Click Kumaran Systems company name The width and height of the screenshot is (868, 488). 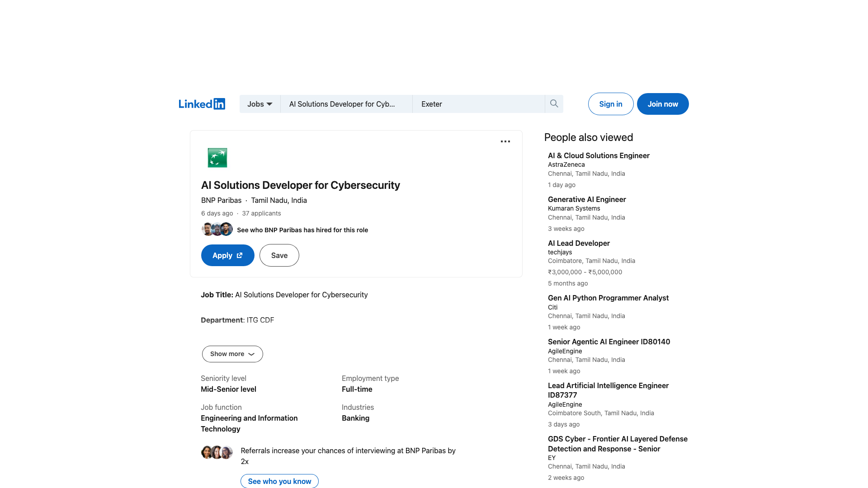(x=574, y=208)
